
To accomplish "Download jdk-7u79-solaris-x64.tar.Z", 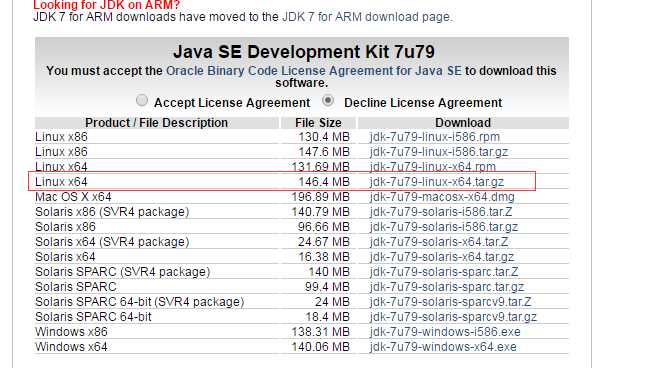I will point(439,242).
